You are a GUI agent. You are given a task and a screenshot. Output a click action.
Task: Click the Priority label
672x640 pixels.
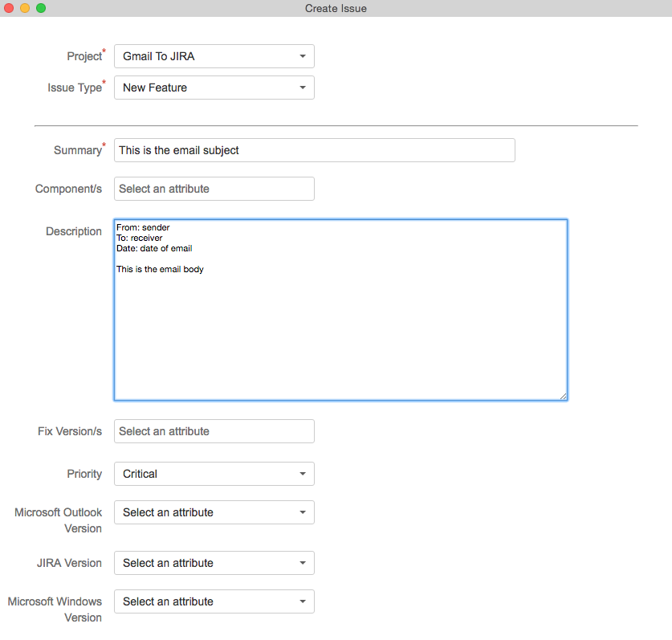click(x=84, y=474)
